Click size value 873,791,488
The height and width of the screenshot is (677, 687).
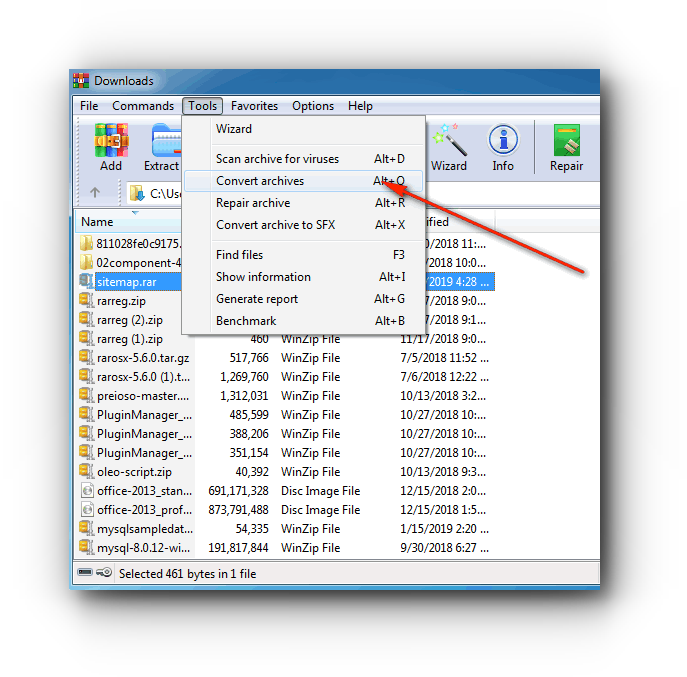pos(238,510)
